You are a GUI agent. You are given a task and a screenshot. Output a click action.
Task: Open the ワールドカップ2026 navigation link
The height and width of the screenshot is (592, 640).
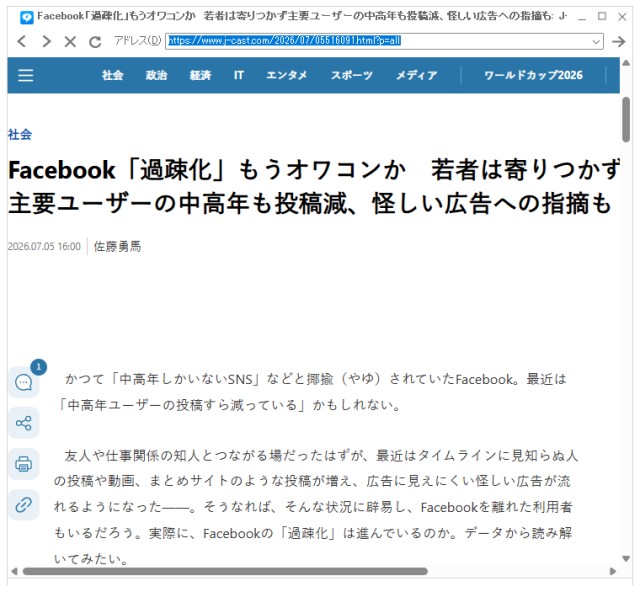point(533,75)
